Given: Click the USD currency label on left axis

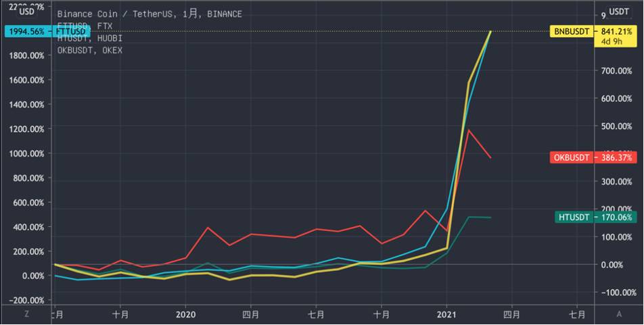Looking at the screenshot, I should tap(26, 12).
